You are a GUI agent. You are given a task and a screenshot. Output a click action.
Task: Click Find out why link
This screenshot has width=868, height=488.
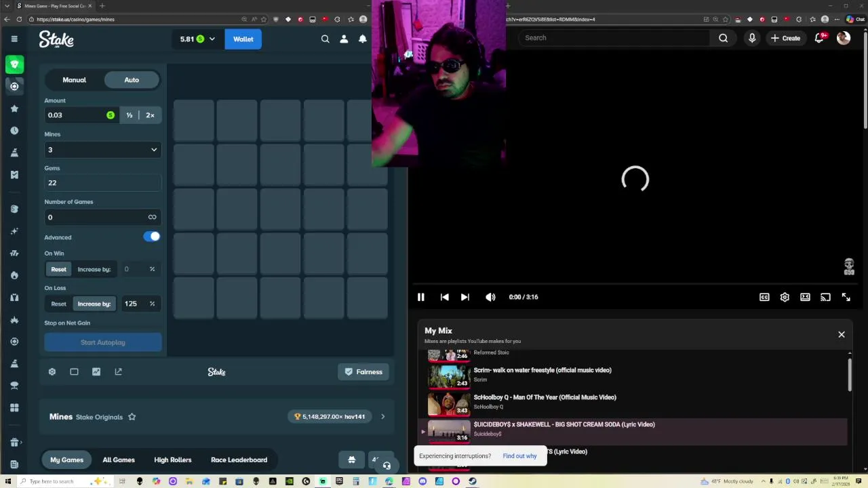(x=519, y=456)
